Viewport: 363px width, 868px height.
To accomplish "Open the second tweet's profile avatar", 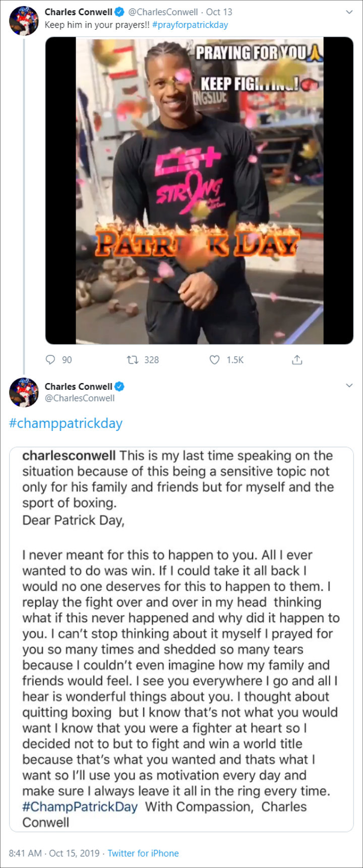I will click(24, 392).
